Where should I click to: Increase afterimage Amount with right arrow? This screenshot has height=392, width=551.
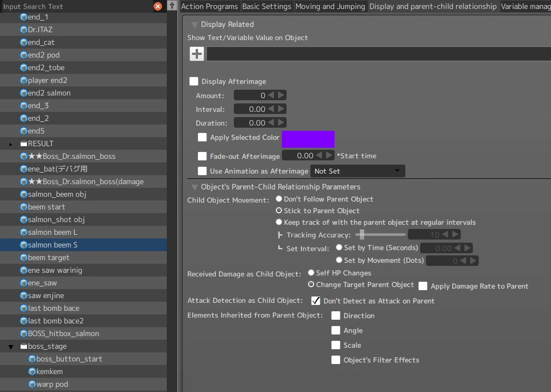[281, 95]
